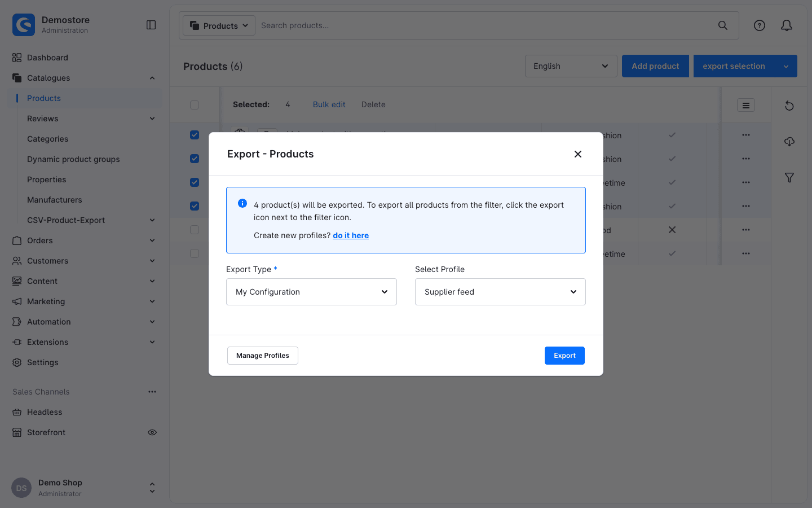This screenshot has height=508, width=812.
Task: Click Manage Profiles button
Action: (263, 356)
